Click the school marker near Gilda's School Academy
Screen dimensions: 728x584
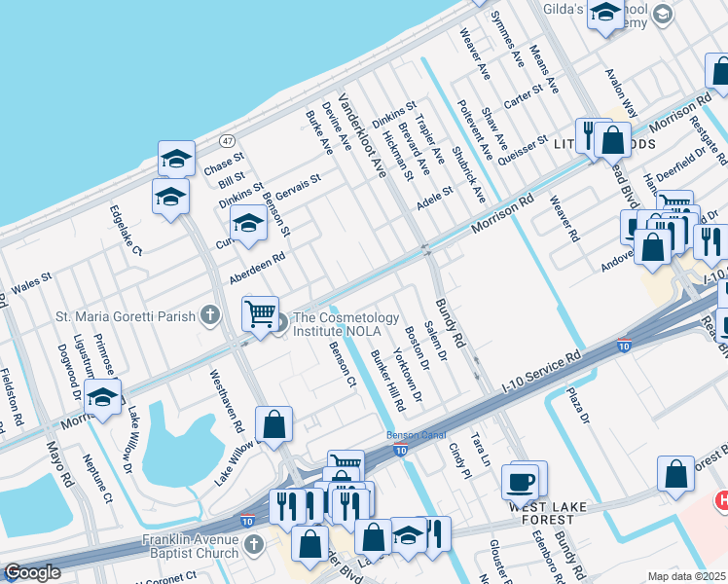click(x=605, y=13)
